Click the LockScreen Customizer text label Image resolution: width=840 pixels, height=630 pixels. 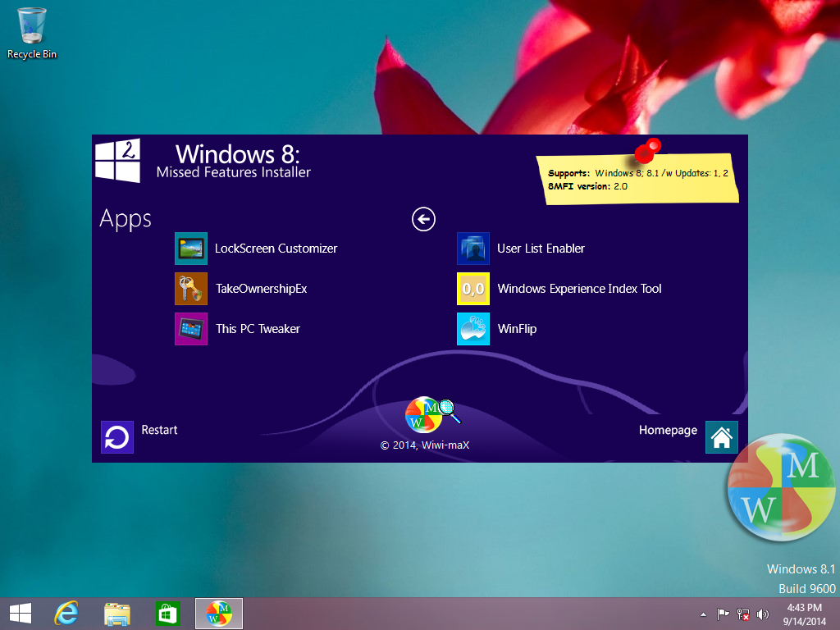tap(276, 249)
